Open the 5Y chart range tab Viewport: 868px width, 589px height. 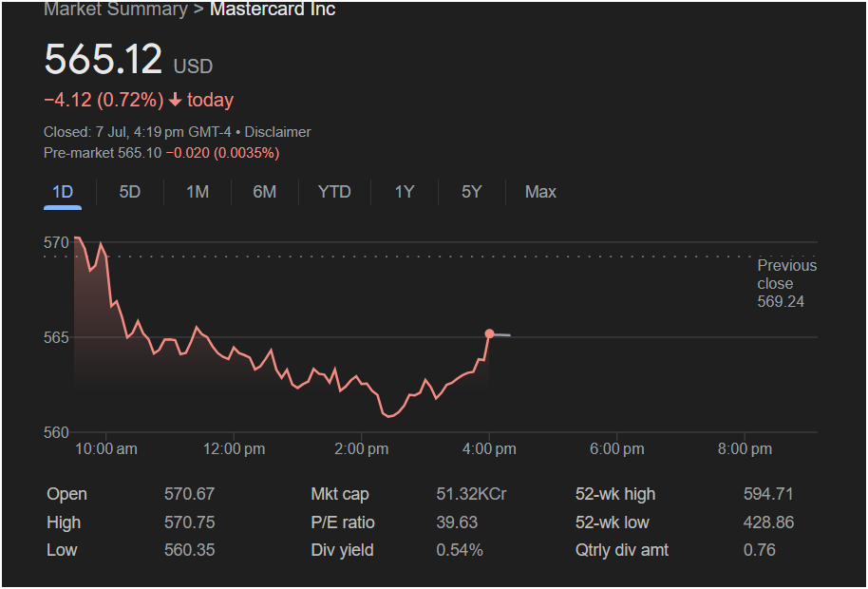point(472,192)
